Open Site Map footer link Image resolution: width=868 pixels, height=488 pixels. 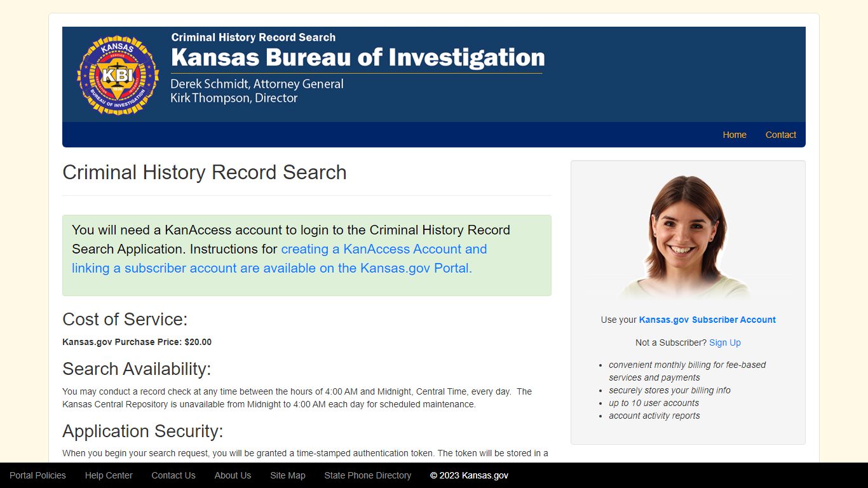tap(288, 475)
